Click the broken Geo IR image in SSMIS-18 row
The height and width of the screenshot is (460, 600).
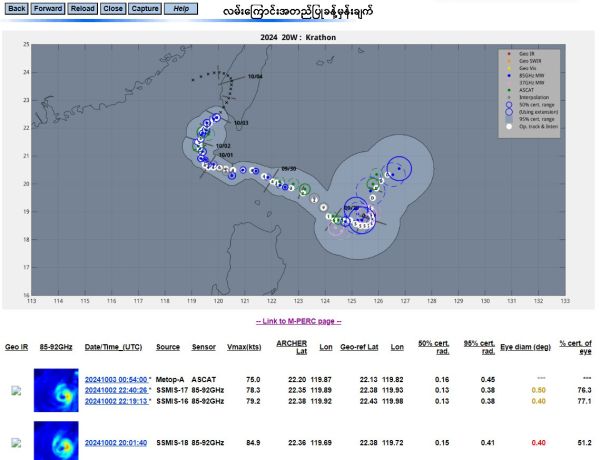coord(16,443)
